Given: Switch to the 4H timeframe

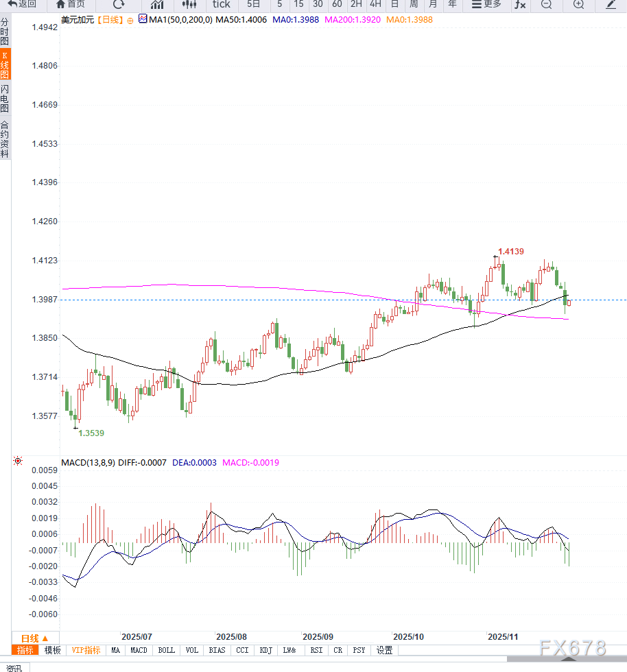Looking at the screenshot, I should click(375, 4).
